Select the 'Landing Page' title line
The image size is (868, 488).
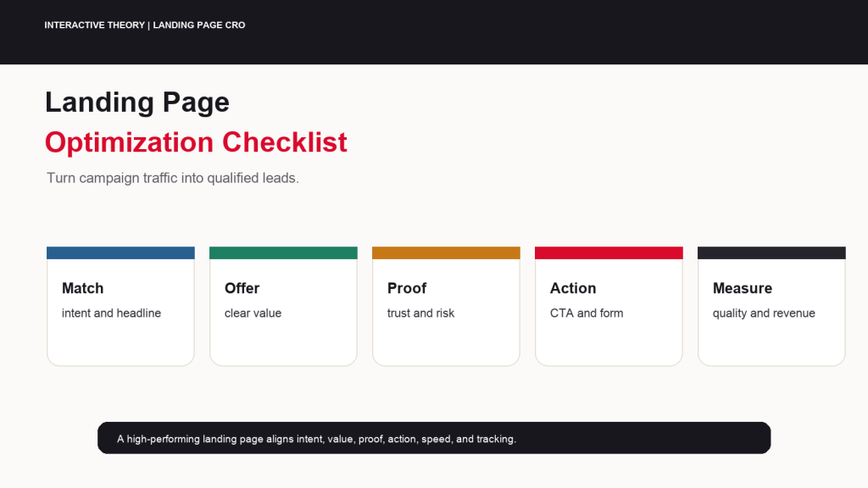(x=137, y=103)
